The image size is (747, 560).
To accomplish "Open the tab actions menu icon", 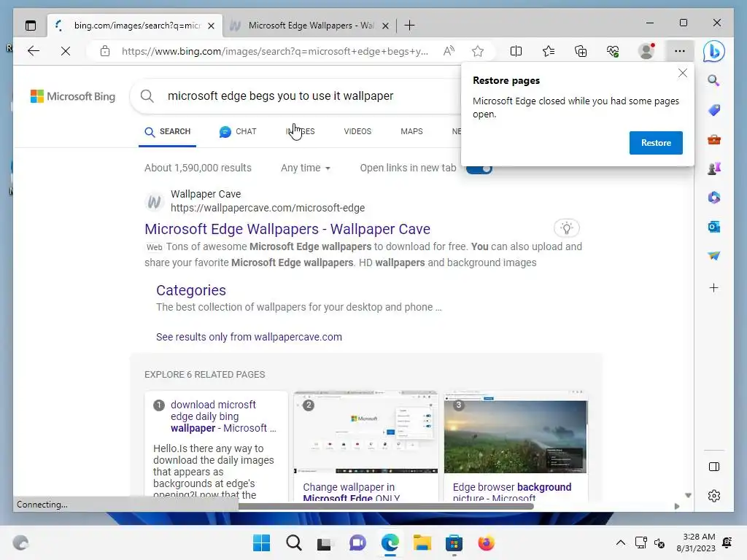I will [31, 26].
